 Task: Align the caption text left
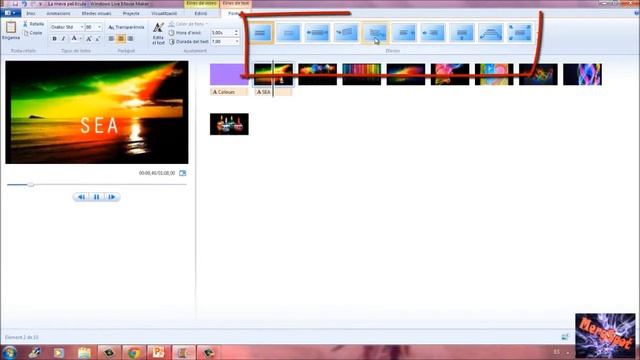(x=111, y=39)
